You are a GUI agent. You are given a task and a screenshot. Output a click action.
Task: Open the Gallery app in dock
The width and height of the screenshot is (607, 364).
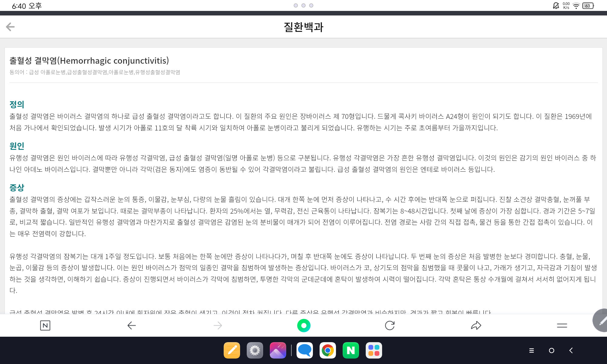pos(278,350)
